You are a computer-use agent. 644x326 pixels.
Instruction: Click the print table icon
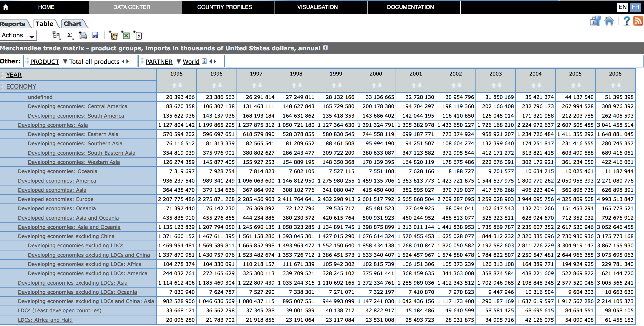pyautogui.click(x=83, y=36)
